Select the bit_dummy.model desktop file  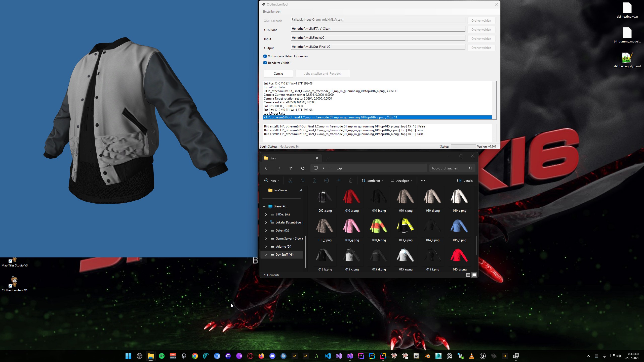click(627, 35)
